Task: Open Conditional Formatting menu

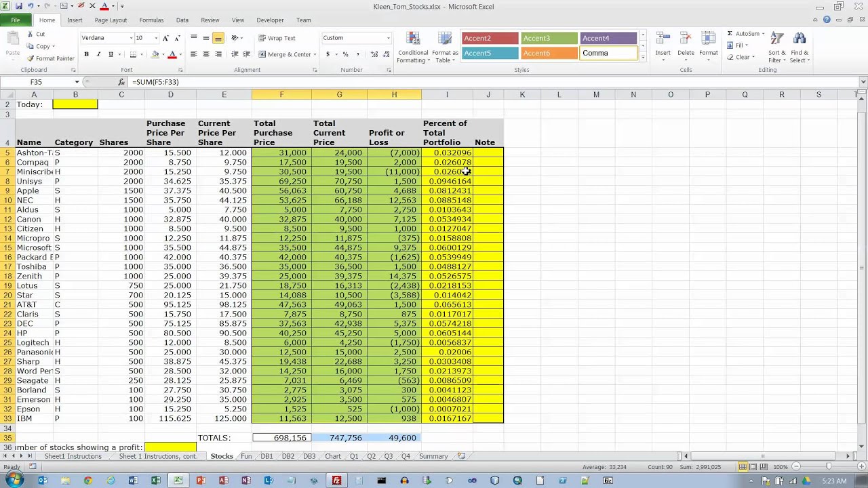Action: point(413,48)
